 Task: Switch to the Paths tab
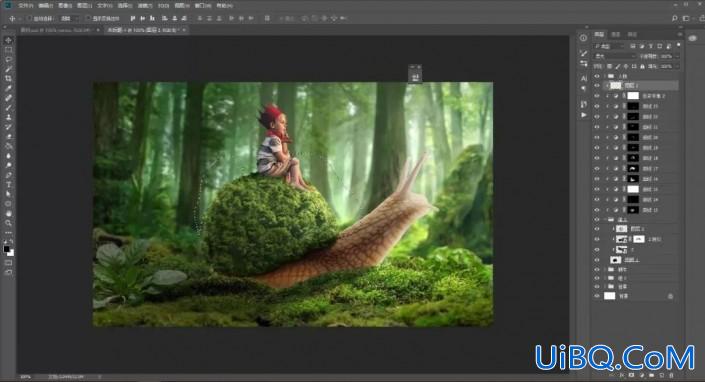coord(632,34)
